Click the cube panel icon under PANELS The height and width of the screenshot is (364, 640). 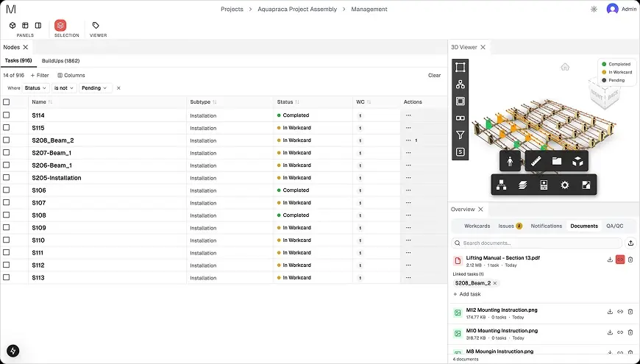click(13, 25)
